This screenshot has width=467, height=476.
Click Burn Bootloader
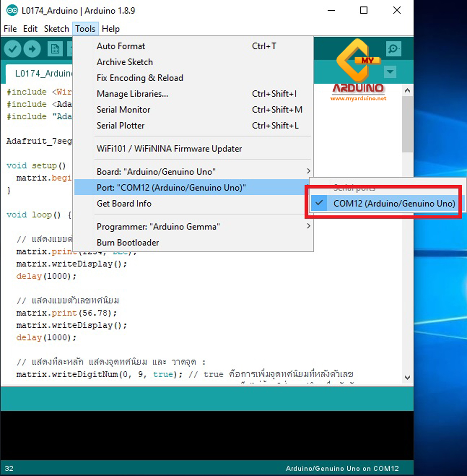pyautogui.click(x=128, y=242)
